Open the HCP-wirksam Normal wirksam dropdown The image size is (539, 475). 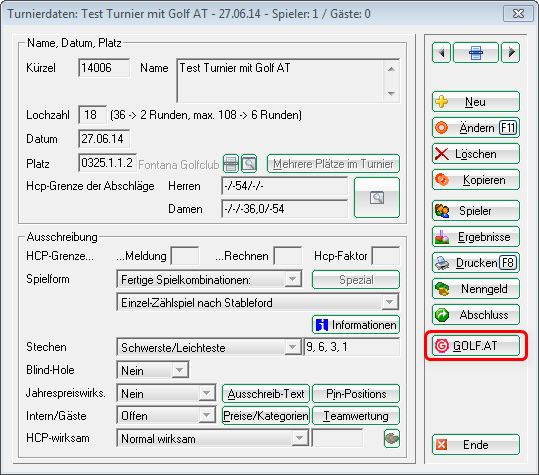pyautogui.click(x=299, y=438)
